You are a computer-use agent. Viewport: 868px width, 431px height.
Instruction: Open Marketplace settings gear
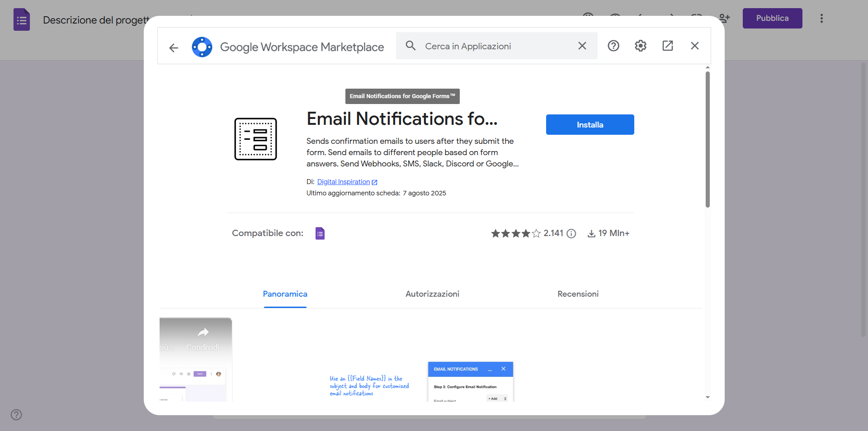tap(640, 46)
